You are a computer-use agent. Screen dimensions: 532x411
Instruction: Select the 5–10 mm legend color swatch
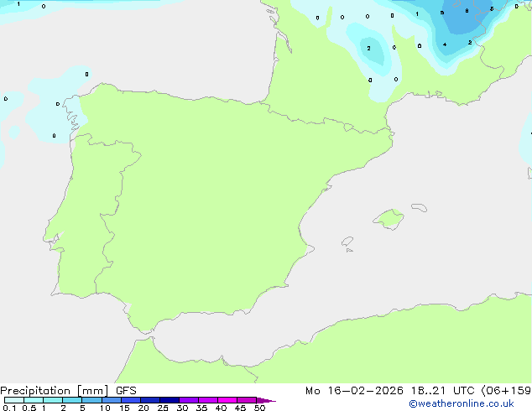point(91,400)
